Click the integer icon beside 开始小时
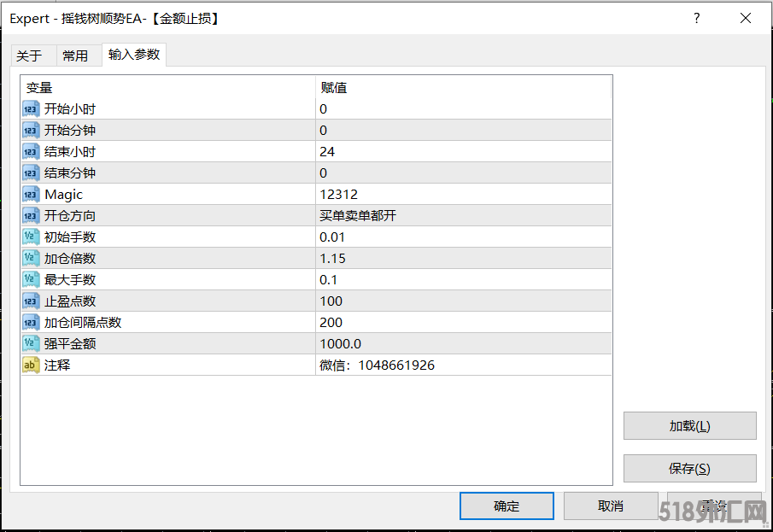 click(30, 108)
